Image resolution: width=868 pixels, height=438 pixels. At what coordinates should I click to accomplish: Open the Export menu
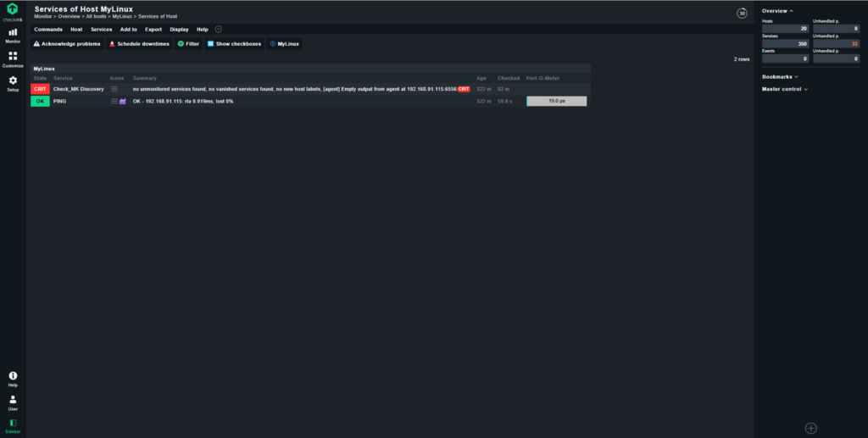(153, 30)
